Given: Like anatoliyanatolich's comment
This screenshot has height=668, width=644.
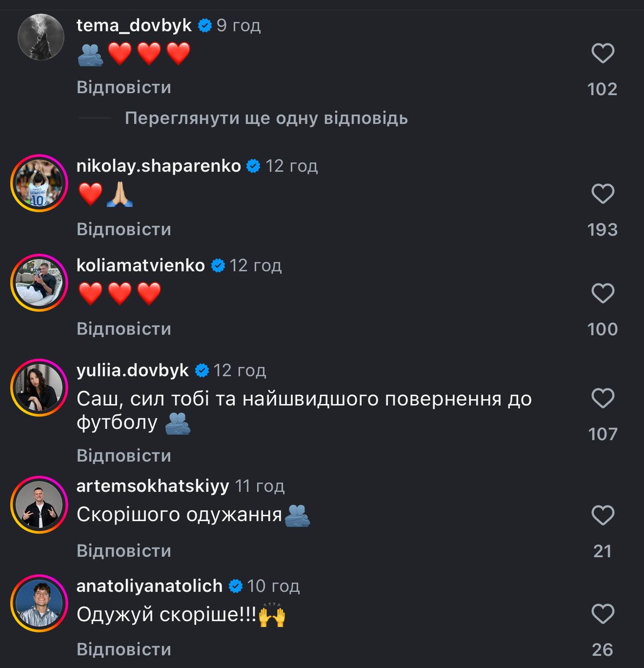Looking at the screenshot, I should pos(602,614).
